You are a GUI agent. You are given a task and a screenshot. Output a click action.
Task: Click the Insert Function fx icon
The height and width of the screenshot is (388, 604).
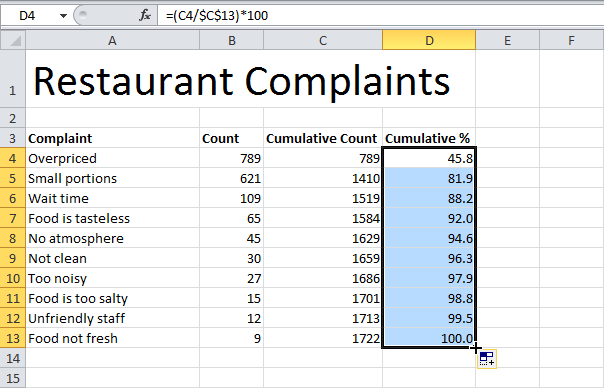click(145, 15)
